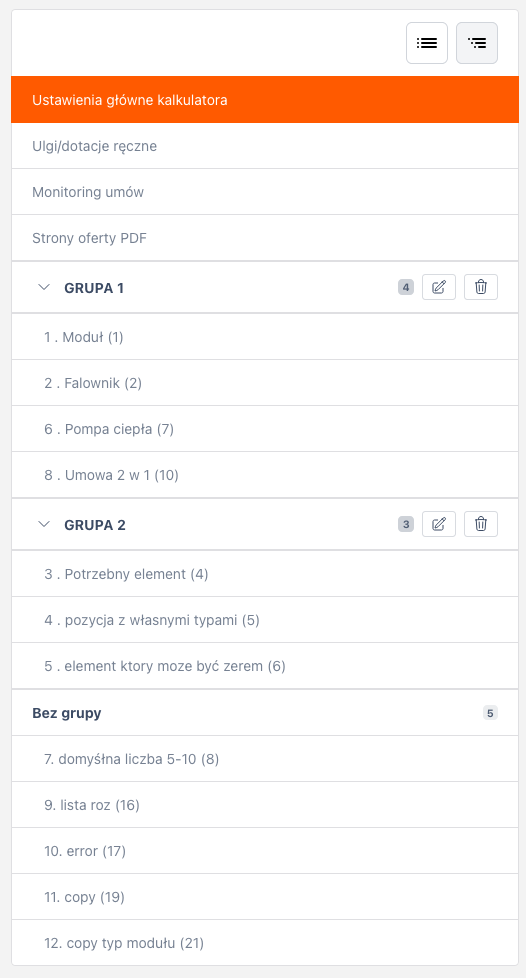Open pozycja z własnymi typami (5)
The height and width of the screenshot is (978, 526).
(265, 620)
